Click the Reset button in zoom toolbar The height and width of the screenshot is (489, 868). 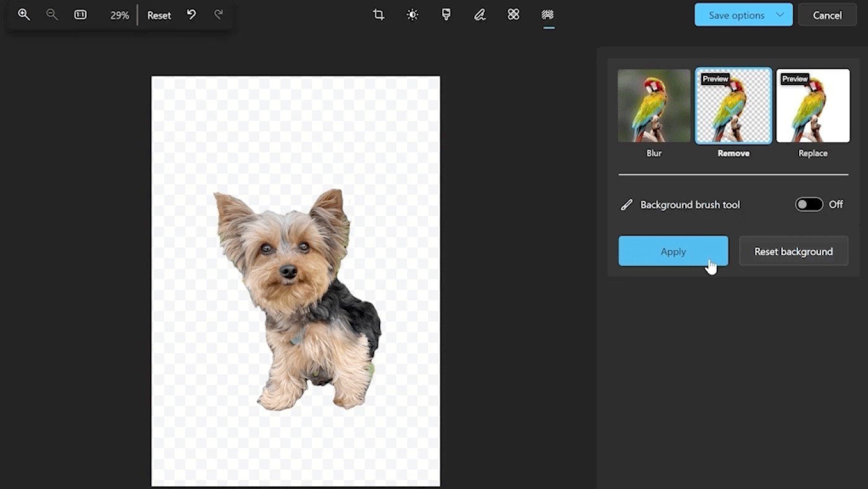click(159, 16)
